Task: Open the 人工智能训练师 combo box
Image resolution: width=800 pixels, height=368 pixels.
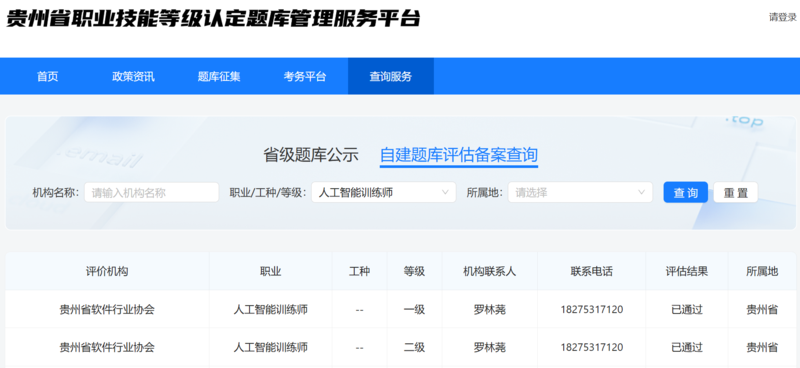Action: pyautogui.click(x=384, y=192)
